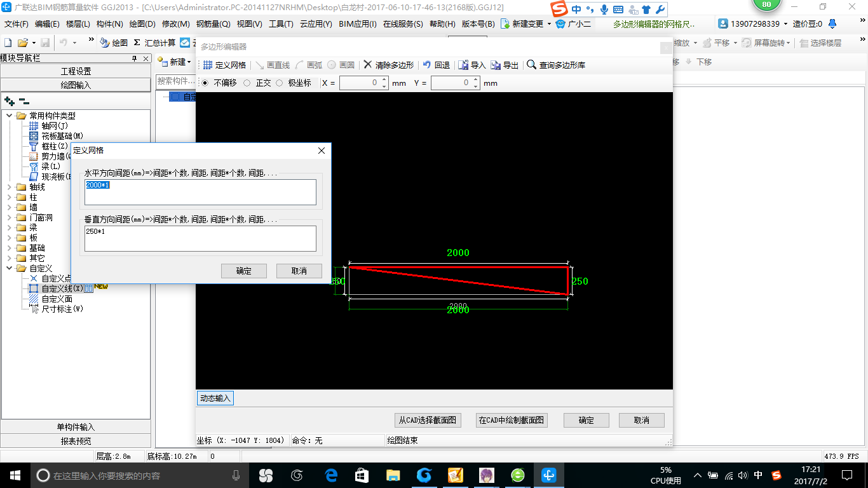Click the X offset value field

360,83
